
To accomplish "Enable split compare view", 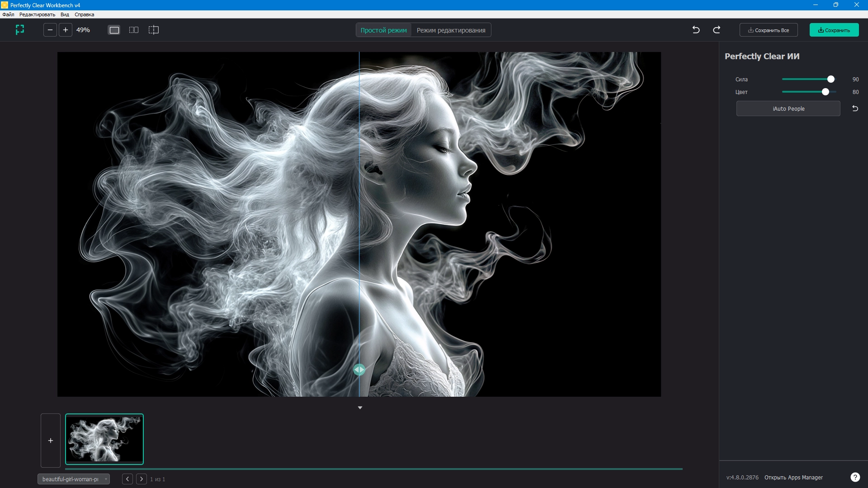I will coord(154,30).
